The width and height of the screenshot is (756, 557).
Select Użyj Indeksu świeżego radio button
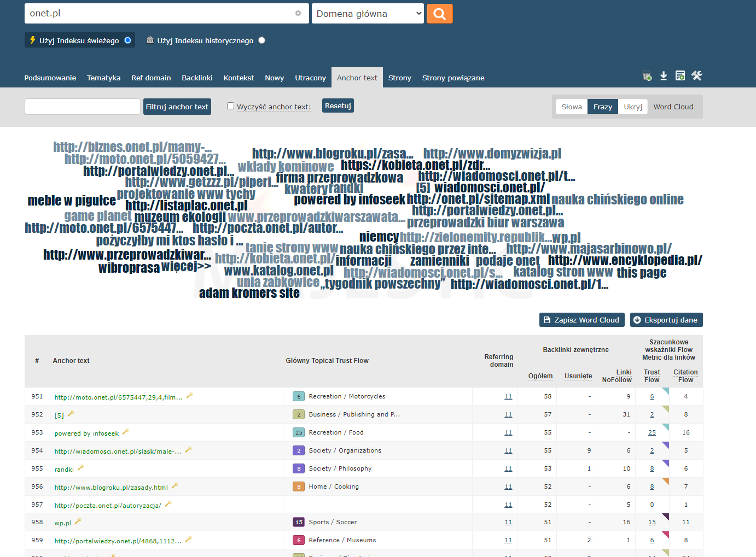point(127,40)
